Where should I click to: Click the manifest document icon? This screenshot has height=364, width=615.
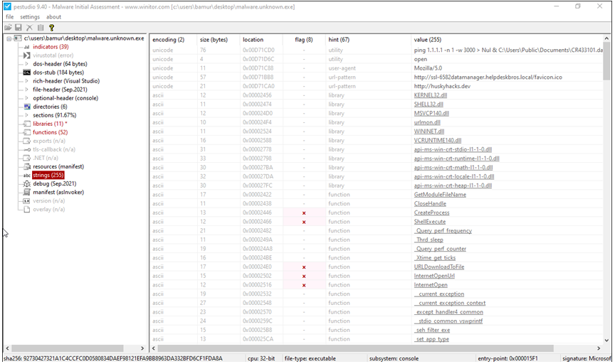click(26, 193)
